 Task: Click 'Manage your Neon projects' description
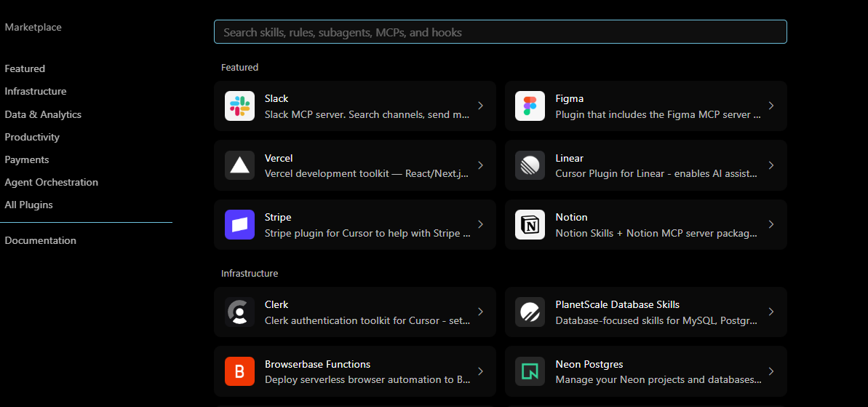point(658,380)
